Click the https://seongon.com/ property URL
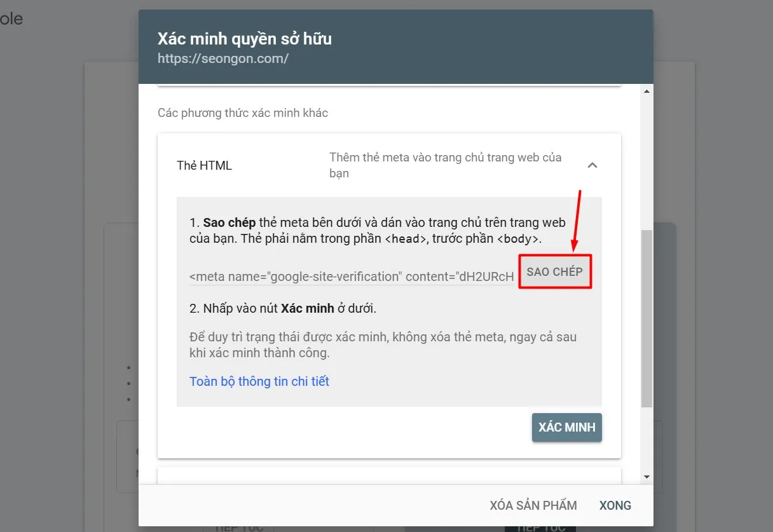The width and height of the screenshot is (773, 532). pos(223,58)
